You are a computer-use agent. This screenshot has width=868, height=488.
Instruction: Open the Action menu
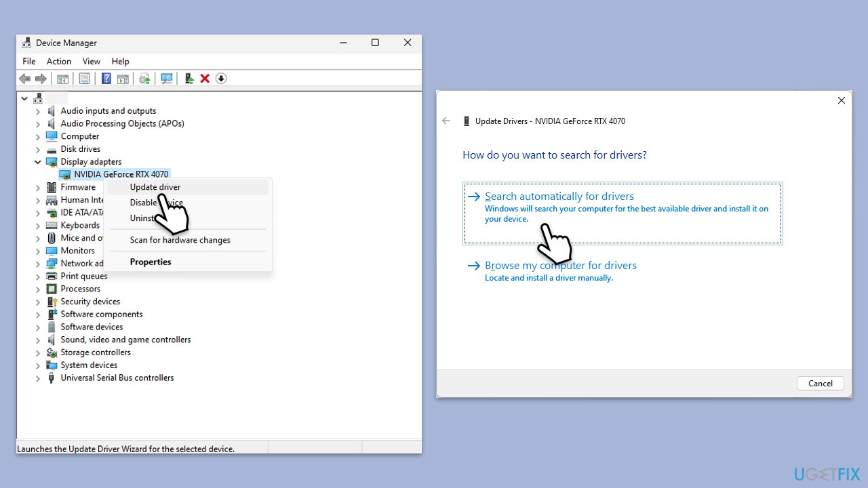coord(58,61)
